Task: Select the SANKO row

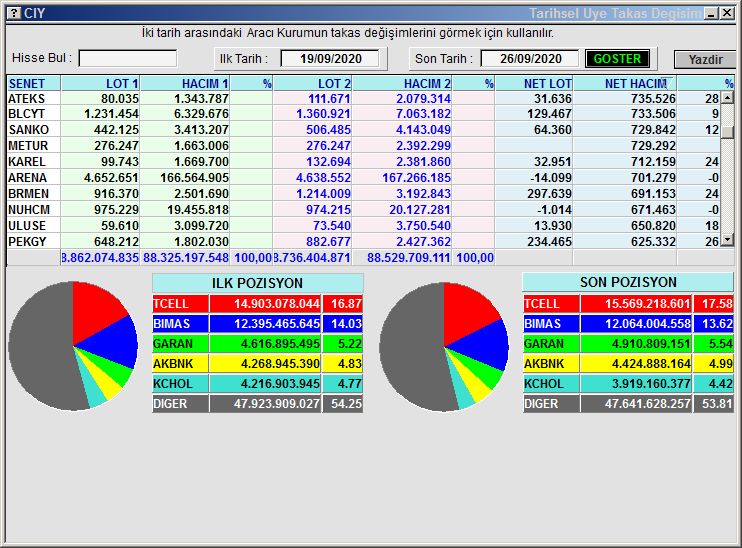Action: point(363,130)
